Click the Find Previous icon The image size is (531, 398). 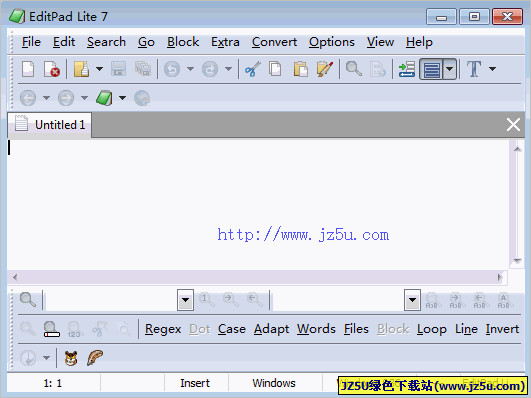click(x=255, y=300)
